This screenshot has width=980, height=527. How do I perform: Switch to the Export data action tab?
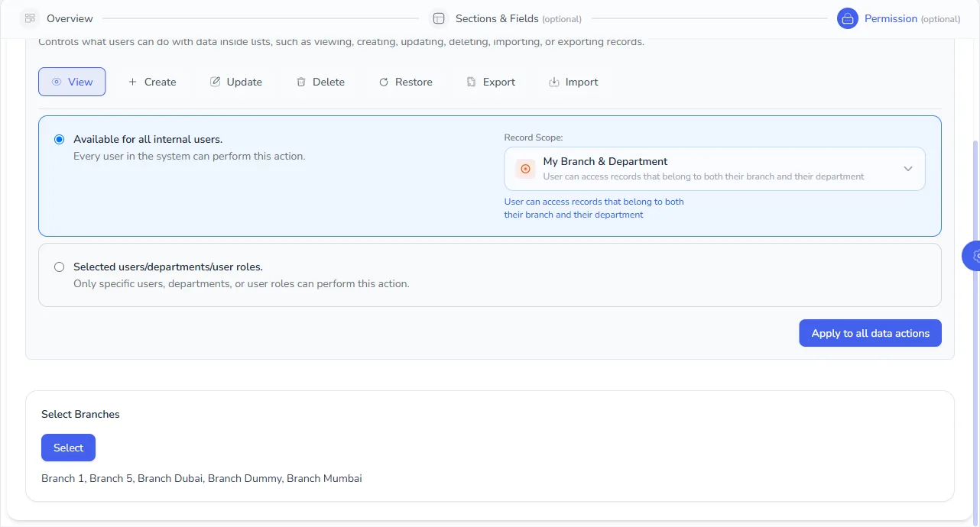pyautogui.click(x=491, y=82)
